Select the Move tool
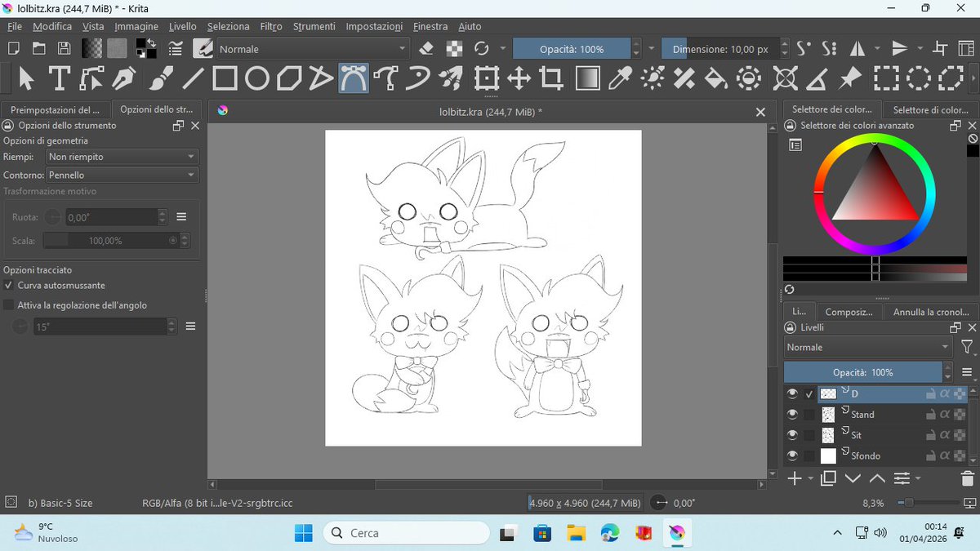This screenshot has width=980, height=551. tap(519, 78)
